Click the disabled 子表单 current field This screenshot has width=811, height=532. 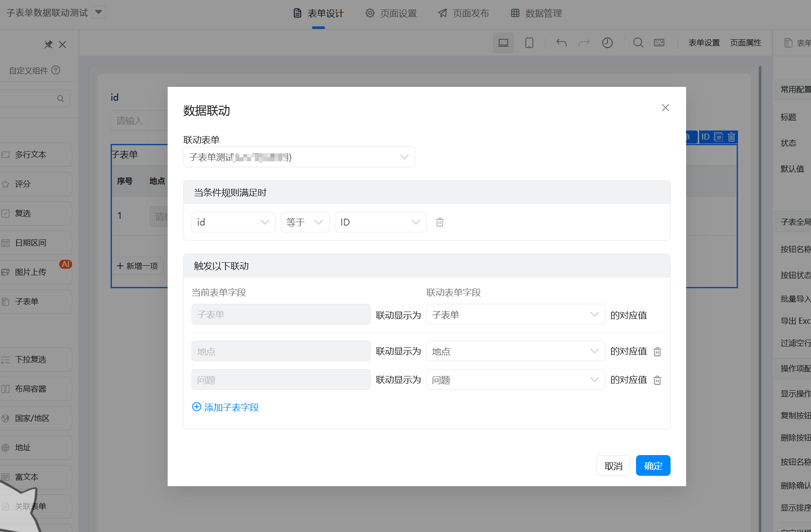pyautogui.click(x=281, y=314)
